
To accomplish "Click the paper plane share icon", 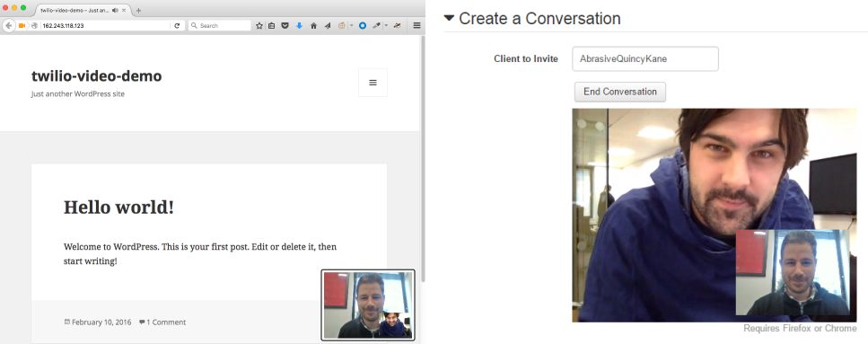I will 328,25.
